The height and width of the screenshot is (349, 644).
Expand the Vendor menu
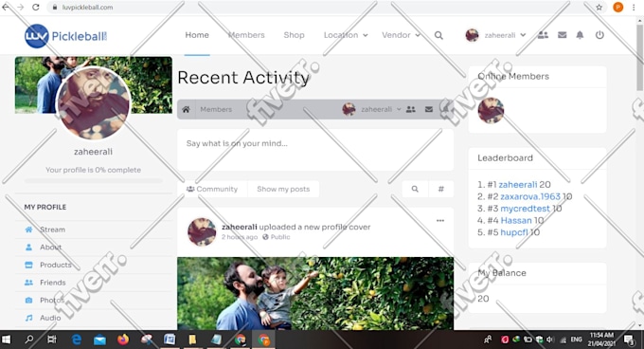401,35
